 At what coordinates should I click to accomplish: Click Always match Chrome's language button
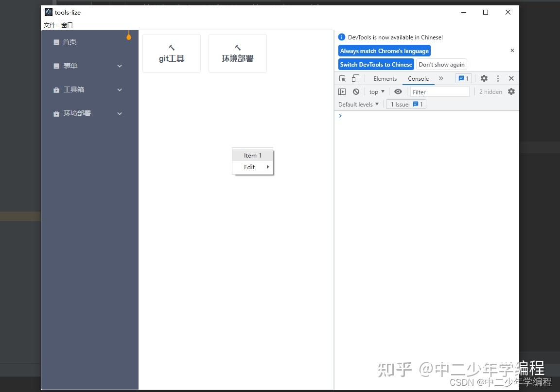(385, 51)
